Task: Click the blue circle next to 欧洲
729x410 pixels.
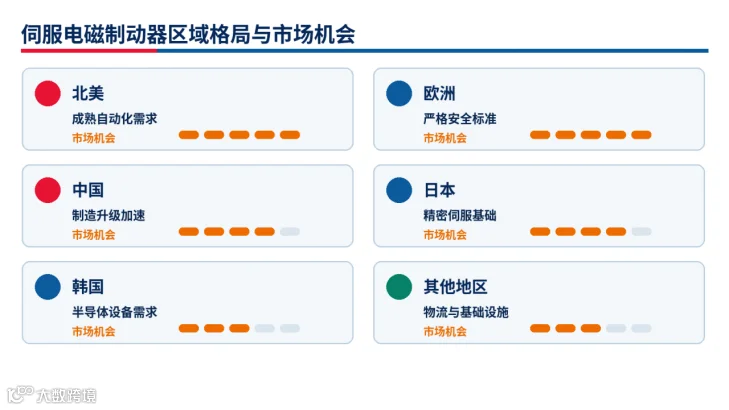Action: tap(399, 93)
